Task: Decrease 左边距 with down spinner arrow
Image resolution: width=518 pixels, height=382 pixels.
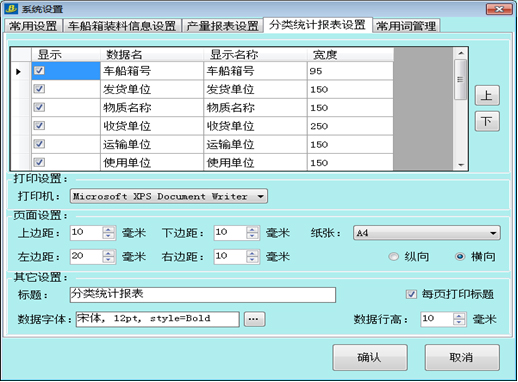Action: click(x=108, y=260)
